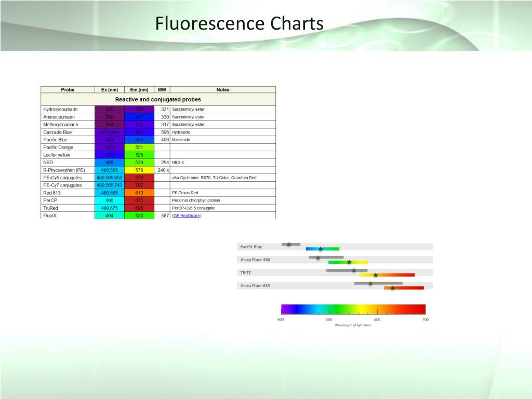The height and width of the screenshot is (399, 532).
Task: Select the Lucifer yellow probe cell
Action: click(68, 155)
